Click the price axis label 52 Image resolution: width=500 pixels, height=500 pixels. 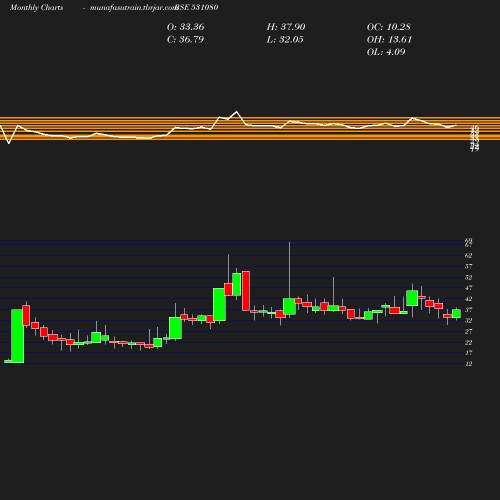point(468,277)
